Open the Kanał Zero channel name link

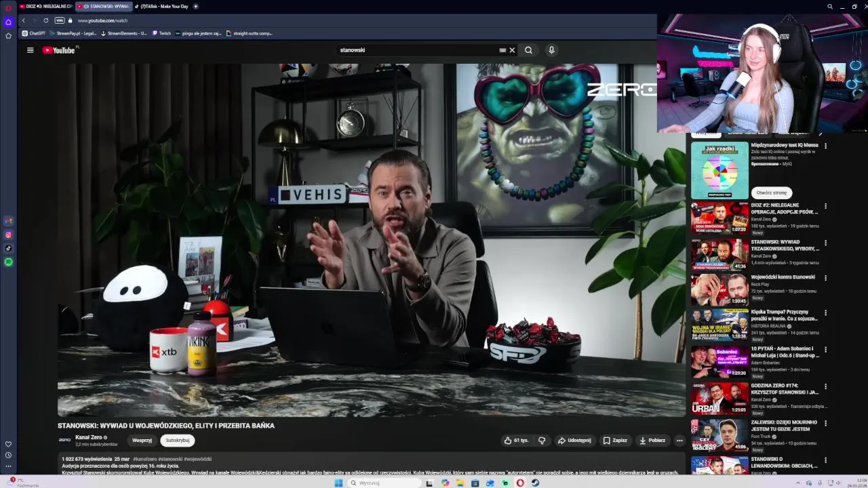[x=89, y=438]
